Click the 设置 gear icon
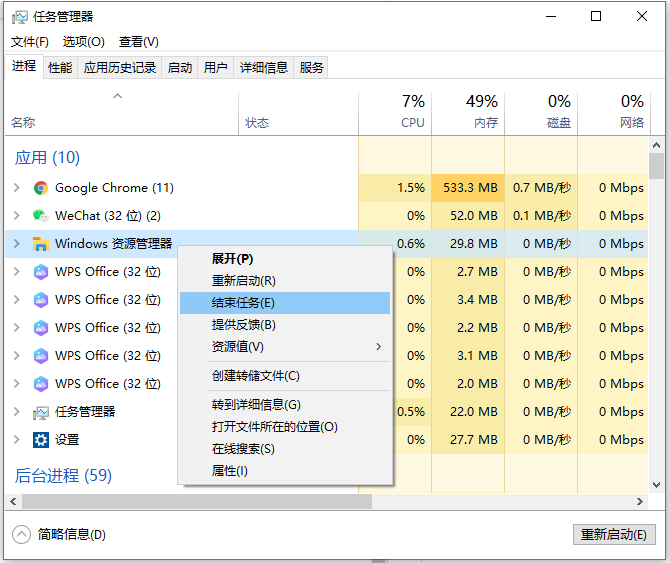The image size is (670, 563). click(41, 440)
